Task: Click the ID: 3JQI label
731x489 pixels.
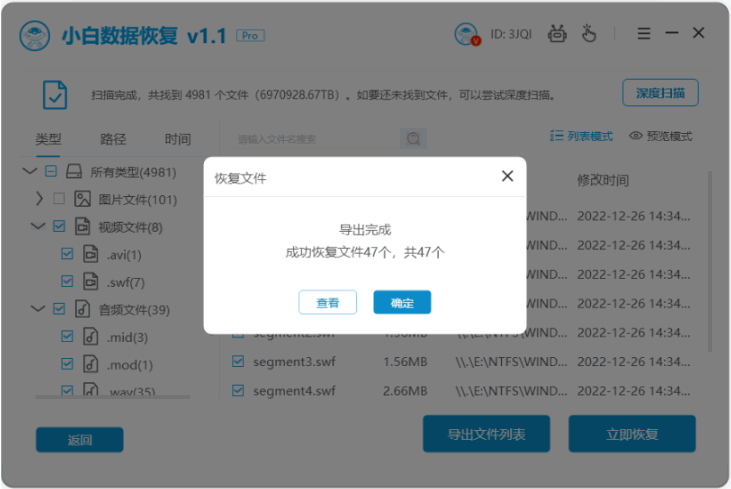Action: [511, 34]
